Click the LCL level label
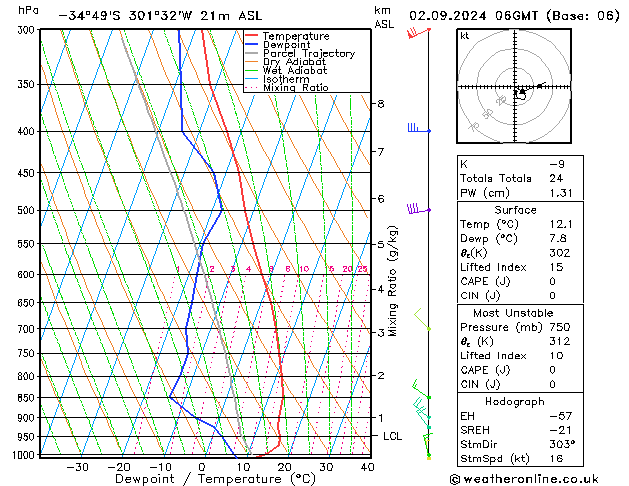Screen dimensions: 629x486 point(393,437)
